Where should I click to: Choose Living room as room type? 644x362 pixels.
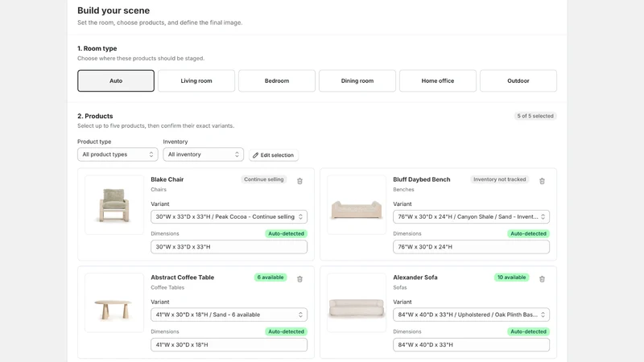[x=196, y=81]
